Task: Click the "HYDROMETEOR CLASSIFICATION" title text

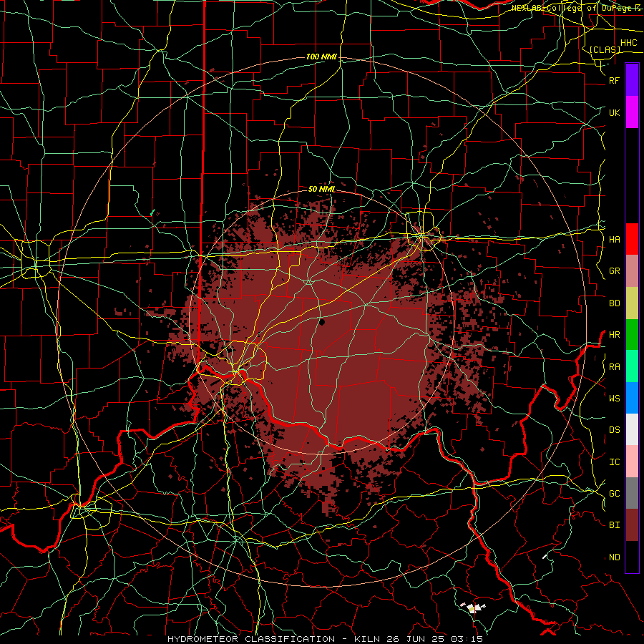Action: coord(251,639)
